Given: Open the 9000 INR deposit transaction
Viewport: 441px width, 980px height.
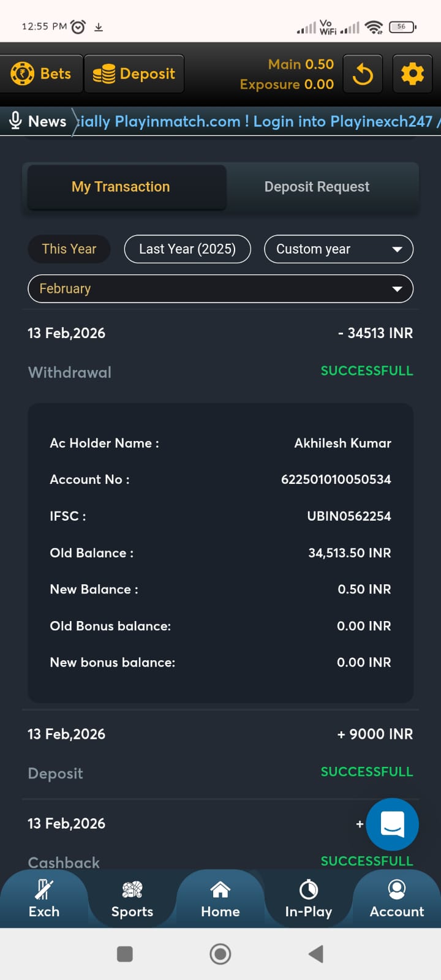Looking at the screenshot, I should point(221,753).
